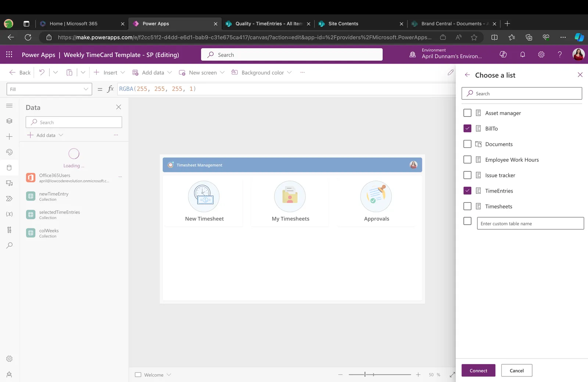Click Add data in the Data pane
This screenshot has height=382, width=588.
click(x=46, y=135)
